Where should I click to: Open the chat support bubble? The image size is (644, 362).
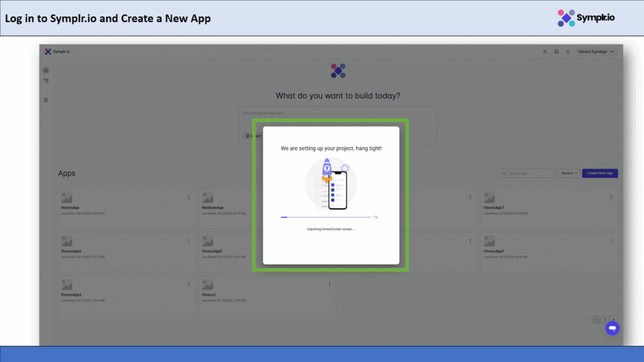[612, 328]
